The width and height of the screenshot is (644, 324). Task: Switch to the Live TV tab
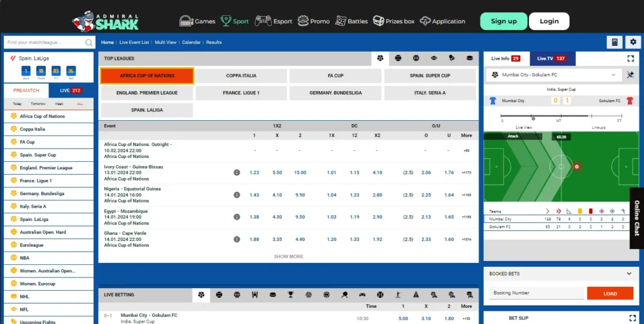[550, 59]
